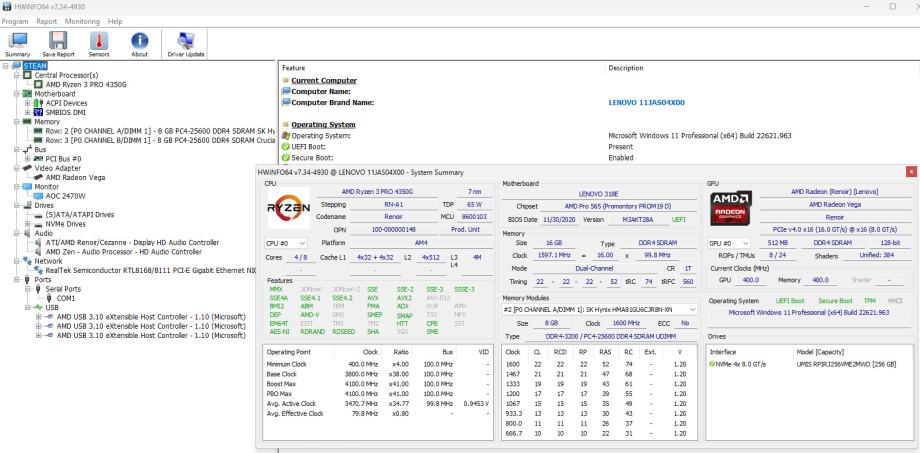Viewport: 920px width, 453px height.
Task: Open the Summary toolbar icon
Action: pyautogui.click(x=17, y=44)
